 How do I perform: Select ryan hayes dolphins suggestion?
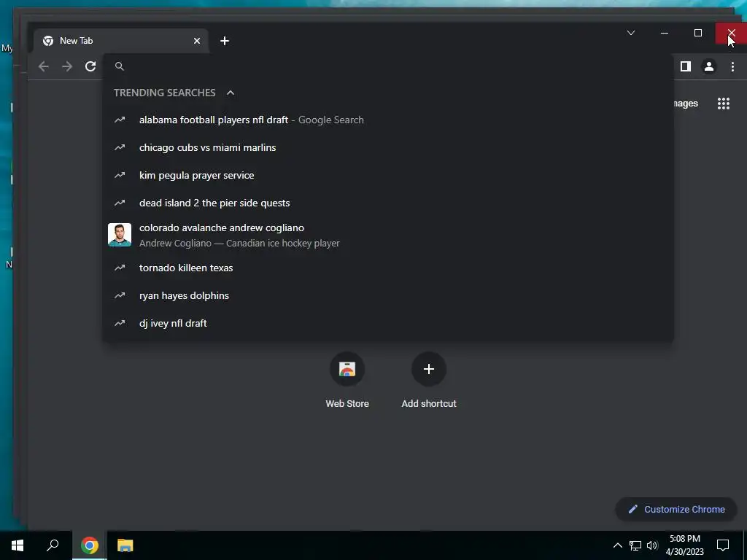pos(388,295)
